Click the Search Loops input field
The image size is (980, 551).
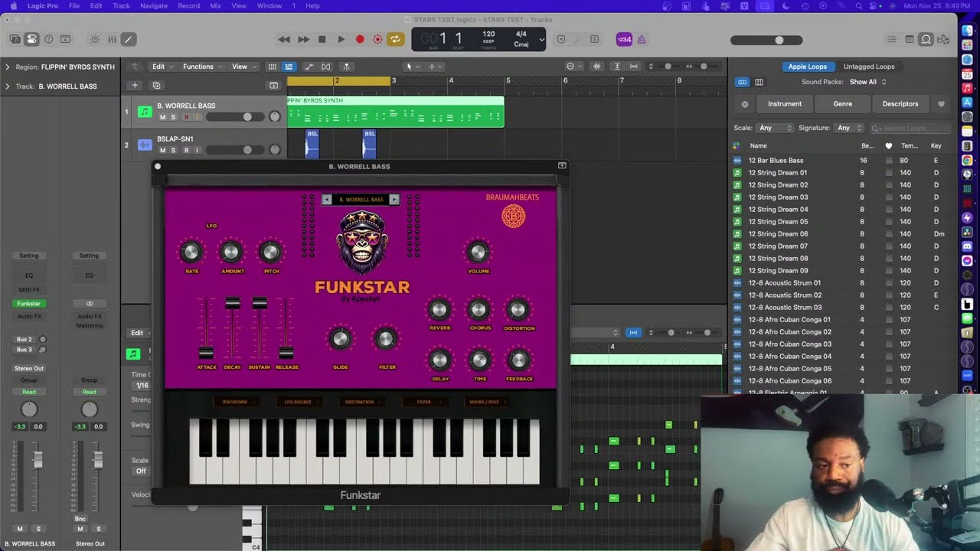910,128
